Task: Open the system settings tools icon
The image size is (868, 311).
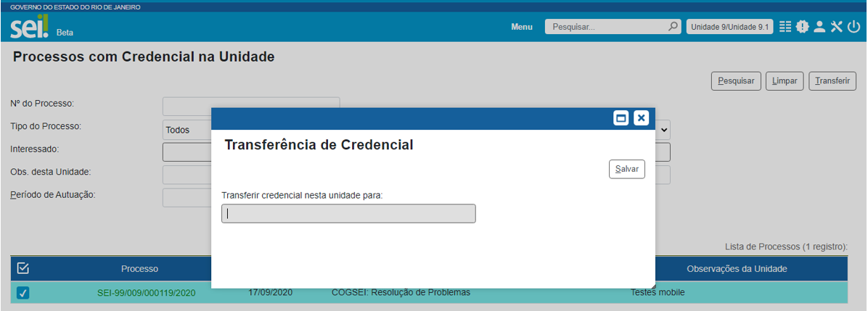Action: click(836, 27)
